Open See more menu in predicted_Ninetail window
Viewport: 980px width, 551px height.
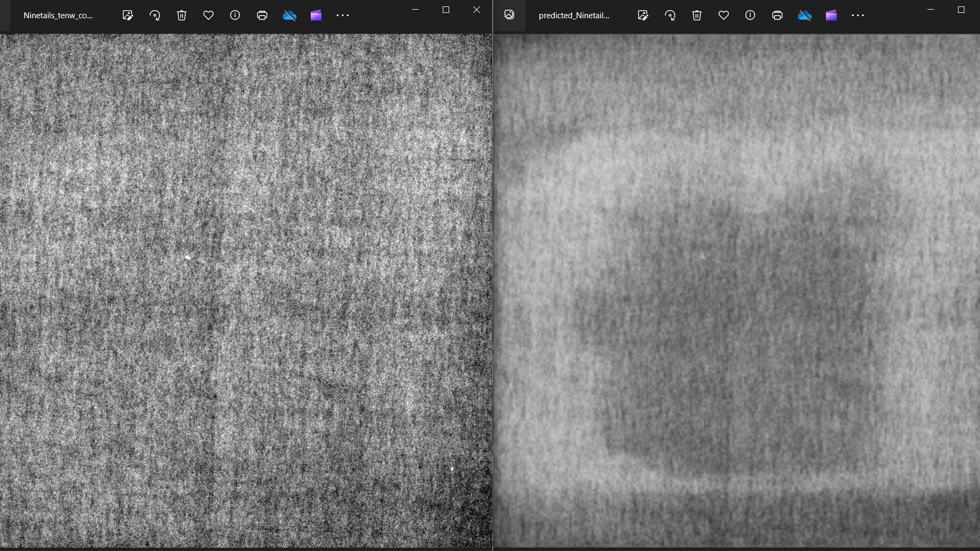858,16
